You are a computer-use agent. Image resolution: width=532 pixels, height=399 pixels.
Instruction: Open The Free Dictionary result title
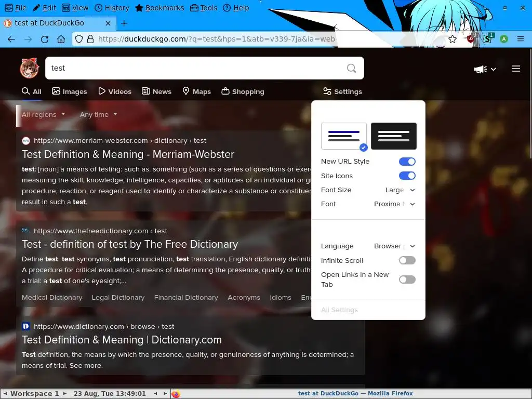[x=130, y=244]
